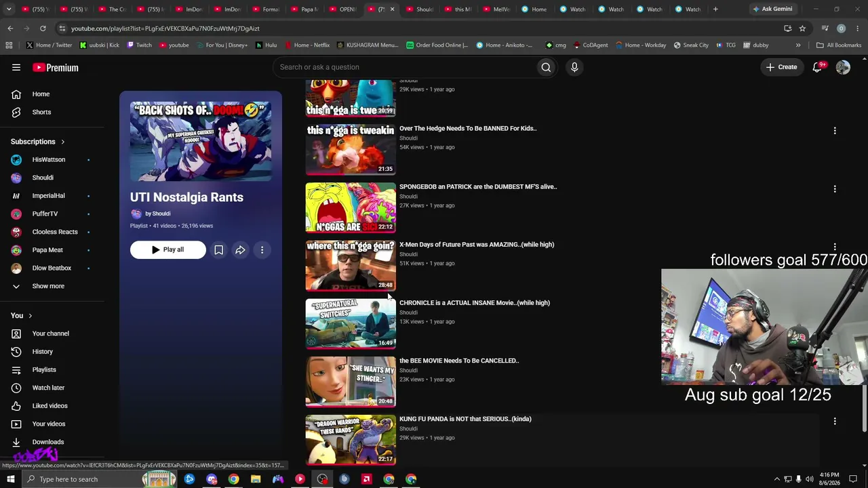The height and width of the screenshot is (488, 868).
Task: Open the Hulu bookmark
Action: (266, 45)
